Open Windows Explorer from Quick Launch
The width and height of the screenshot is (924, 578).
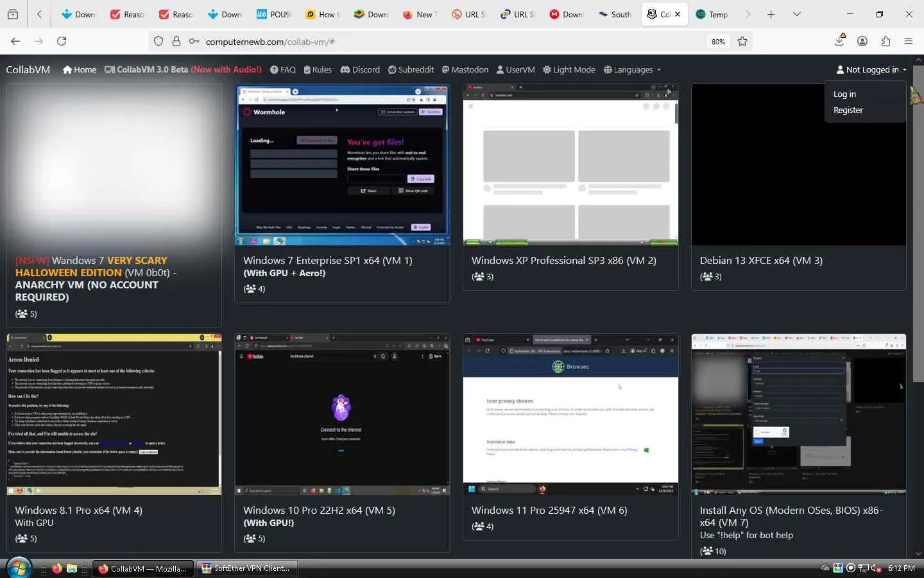point(72,568)
